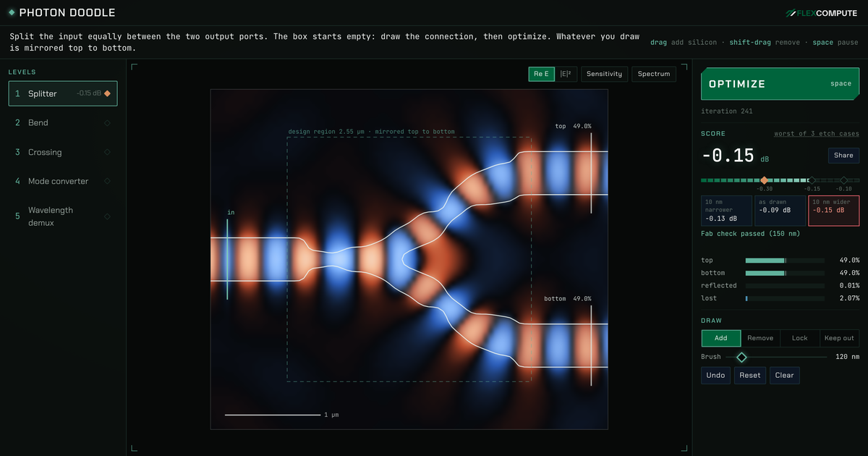The image size is (868, 456).
Task: Click the in port label
Action: 231,212
